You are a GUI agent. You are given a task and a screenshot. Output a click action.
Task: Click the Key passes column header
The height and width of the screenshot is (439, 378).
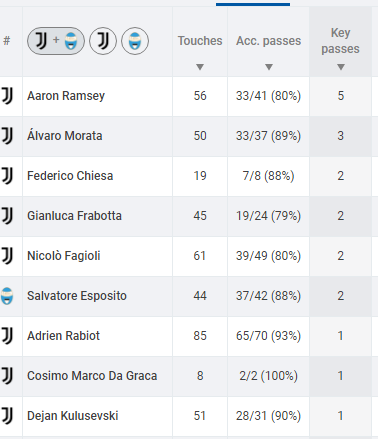pos(340,41)
